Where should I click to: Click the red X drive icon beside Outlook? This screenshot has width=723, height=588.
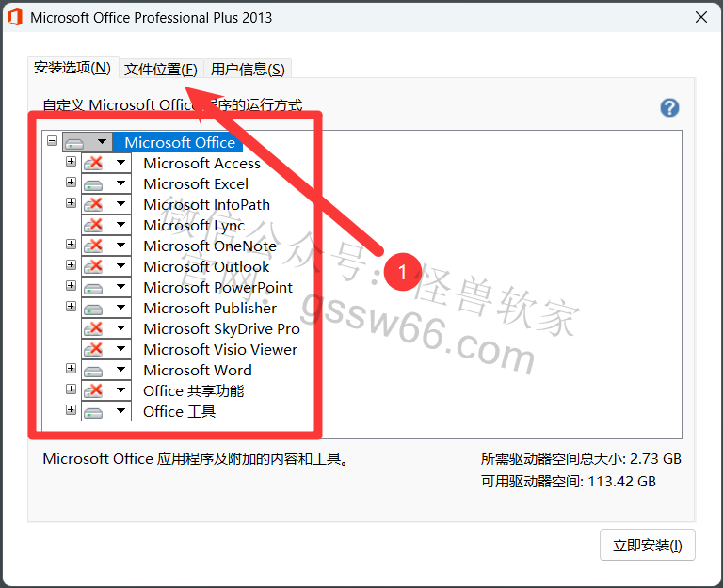click(93, 266)
